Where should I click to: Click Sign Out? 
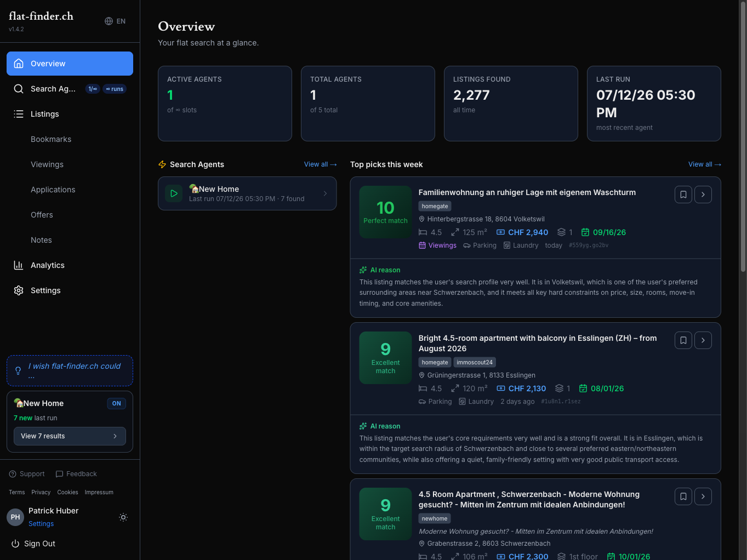click(x=33, y=544)
